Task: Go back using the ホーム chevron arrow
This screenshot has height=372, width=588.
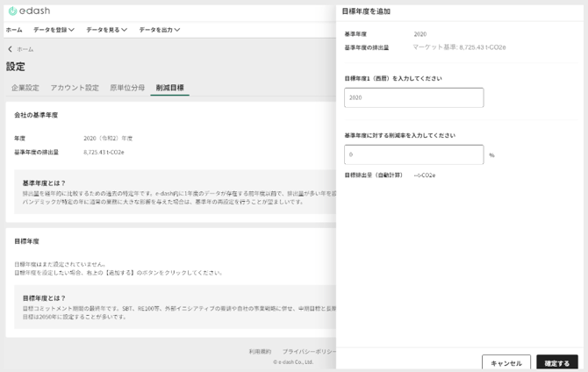Action: tap(11, 49)
